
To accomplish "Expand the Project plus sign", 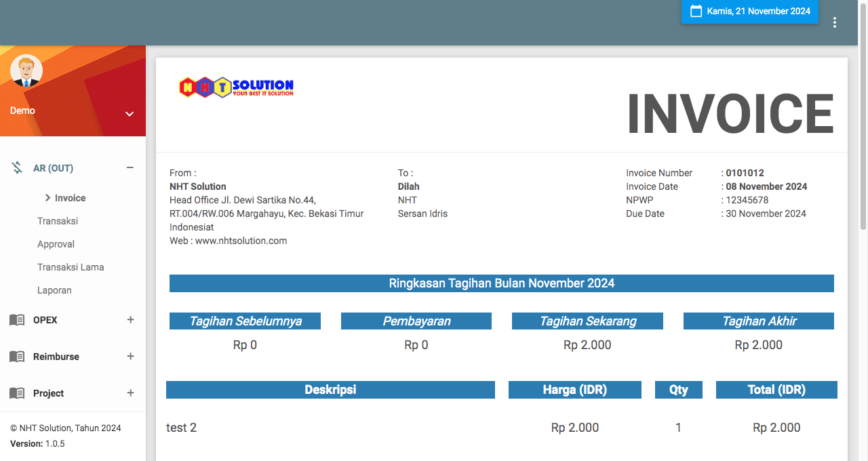I will pos(130,393).
